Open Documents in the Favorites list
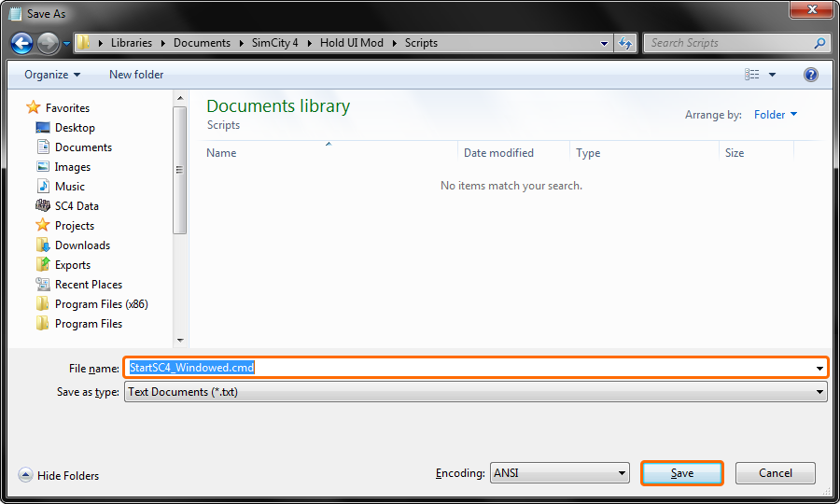The image size is (840, 504). point(84,147)
